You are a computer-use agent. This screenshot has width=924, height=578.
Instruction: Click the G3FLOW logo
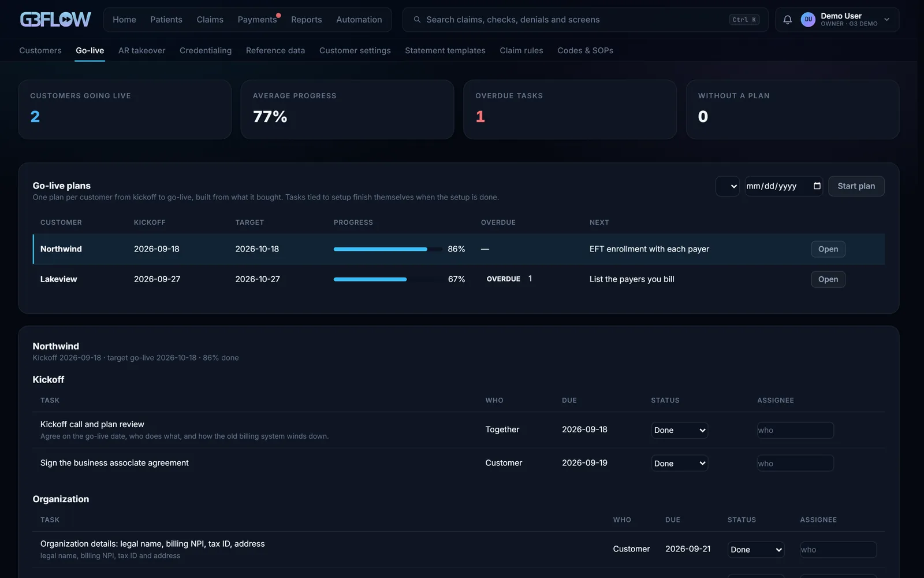[x=55, y=20]
